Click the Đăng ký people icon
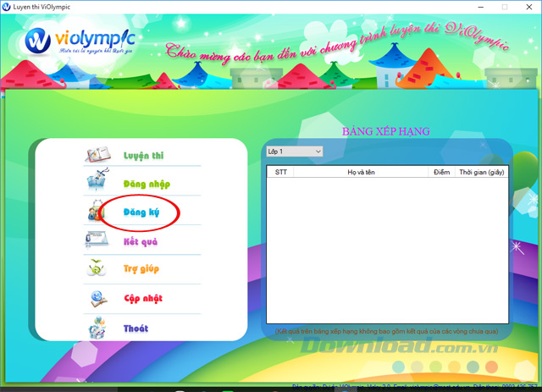Viewport: 542px width, 392px height. (x=96, y=211)
